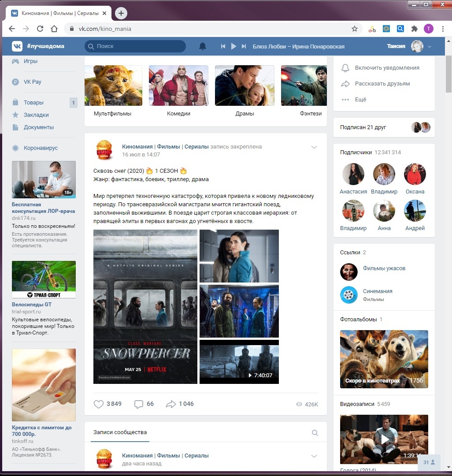Play the 1:39 video in Видеозаписи

point(384,439)
